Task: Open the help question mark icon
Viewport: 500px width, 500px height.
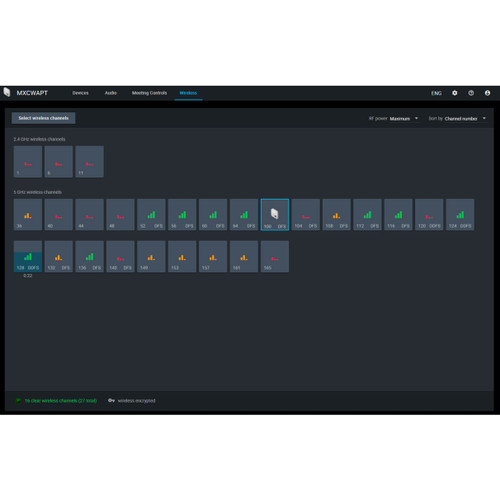Action: 471,93
